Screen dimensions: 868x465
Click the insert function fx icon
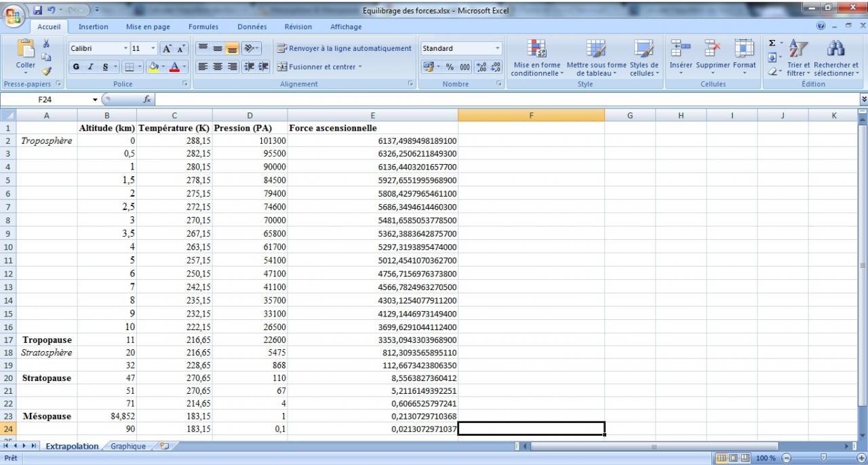[146, 99]
